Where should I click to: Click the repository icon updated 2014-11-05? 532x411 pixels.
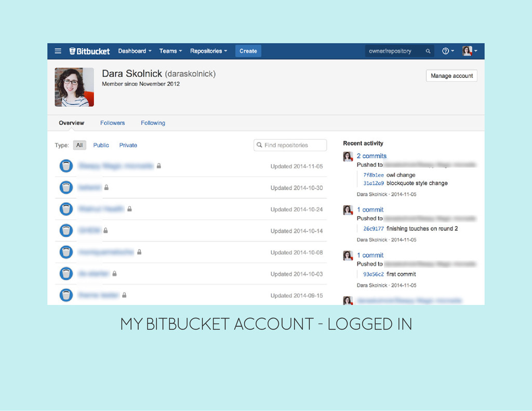66,166
